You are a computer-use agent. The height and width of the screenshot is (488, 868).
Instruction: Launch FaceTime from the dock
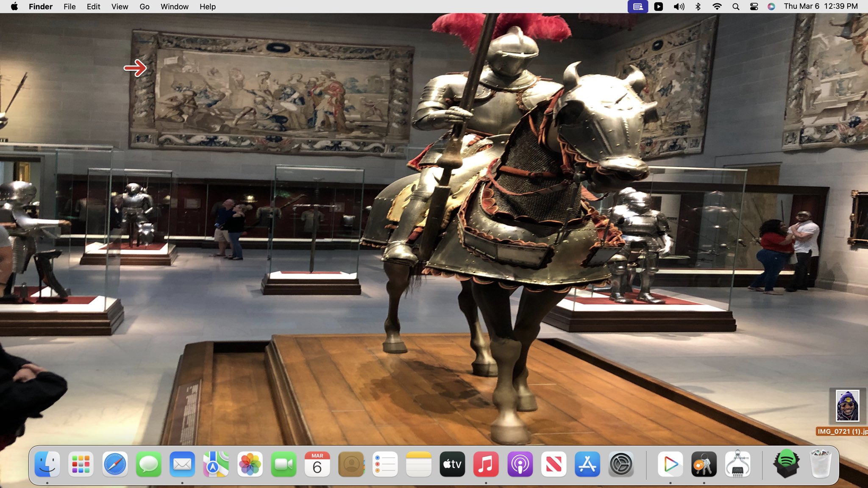click(284, 465)
